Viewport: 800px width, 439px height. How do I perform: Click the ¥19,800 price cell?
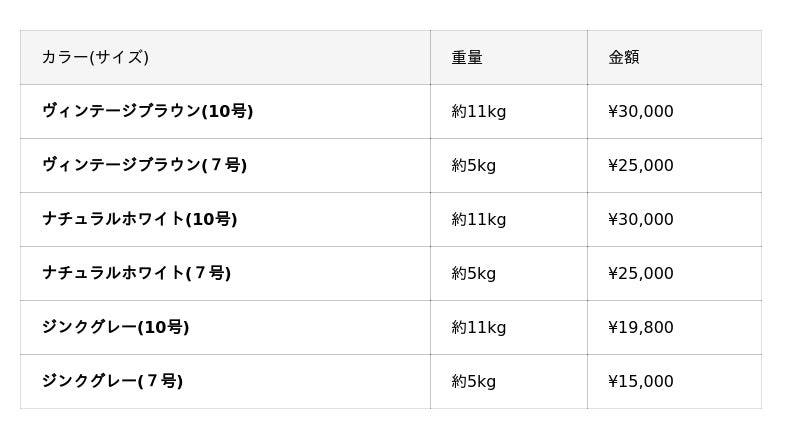click(x=641, y=327)
